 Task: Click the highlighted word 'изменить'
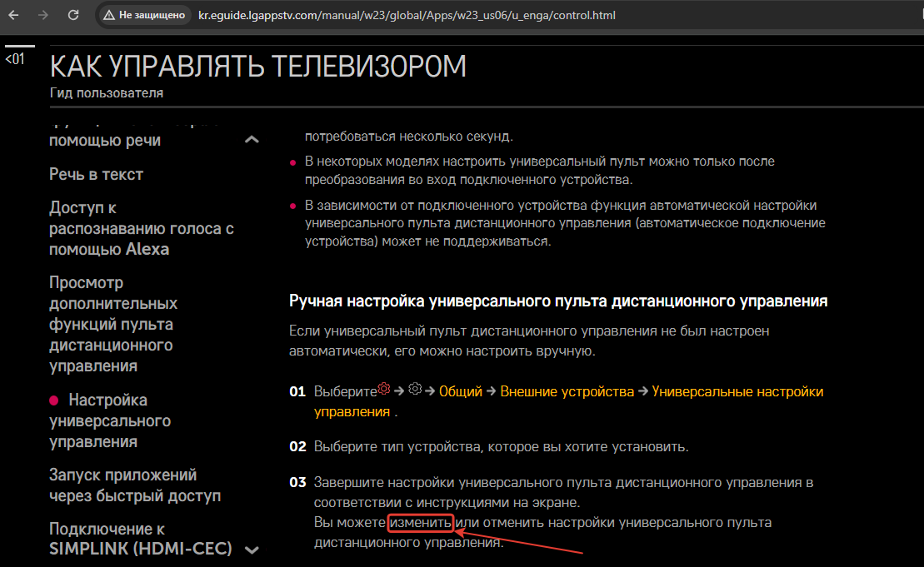tap(421, 523)
